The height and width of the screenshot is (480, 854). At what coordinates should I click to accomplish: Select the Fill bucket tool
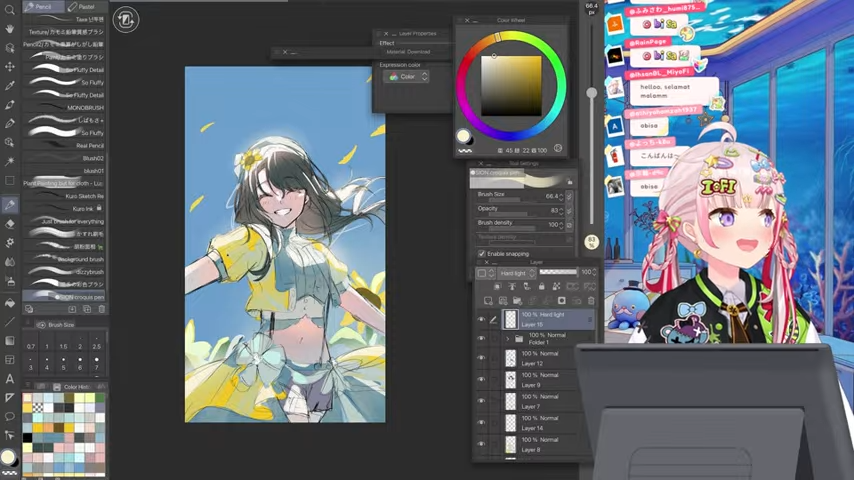click(9, 303)
